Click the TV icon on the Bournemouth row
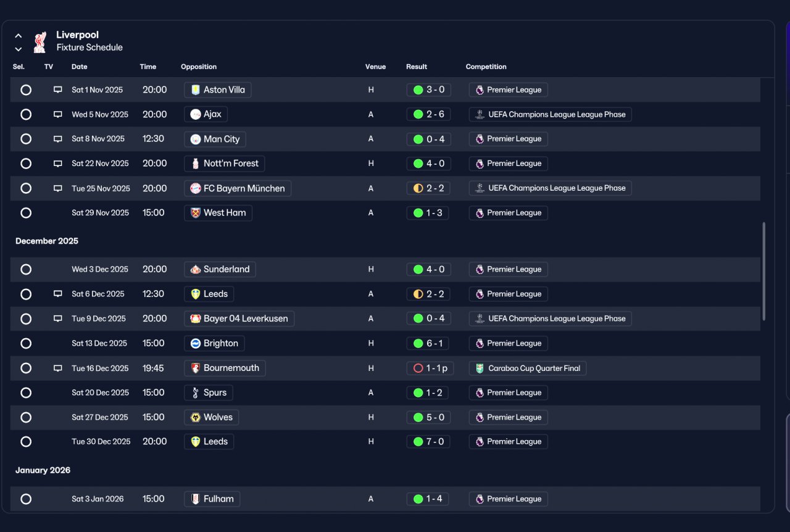The height and width of the screenshot is (532, 790). pos(58,368)
